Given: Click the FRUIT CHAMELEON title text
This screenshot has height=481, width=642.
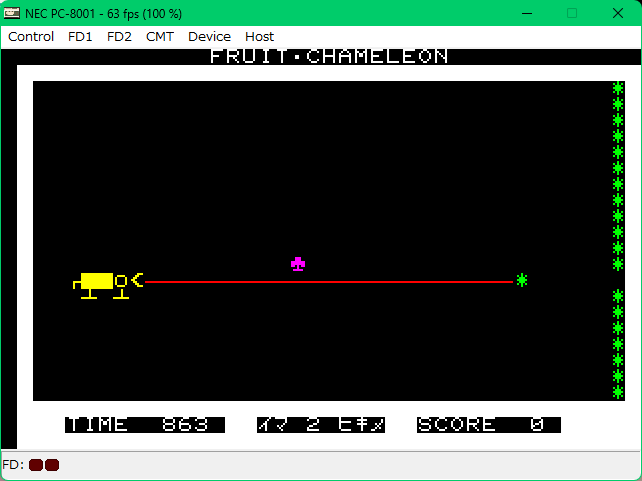Looking at the screenshot, I should tap(329, 56).
